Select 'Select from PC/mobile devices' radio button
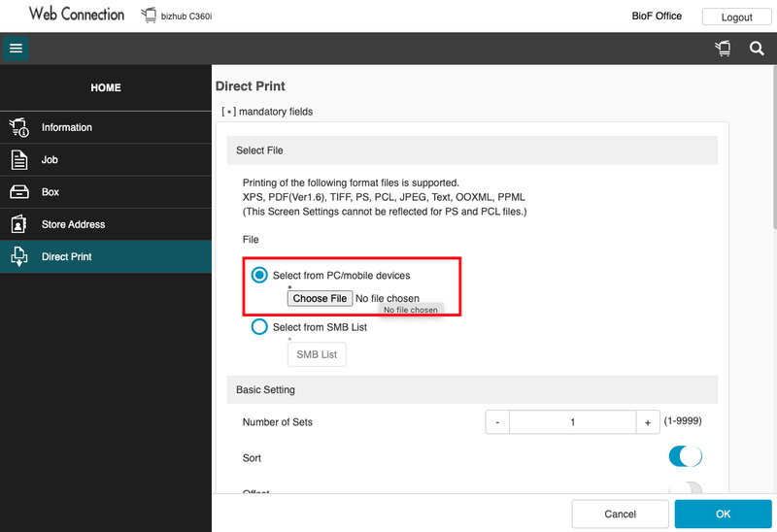Image resolution: width=777 pixels, height=532 pixels. [x=259, y=275]
